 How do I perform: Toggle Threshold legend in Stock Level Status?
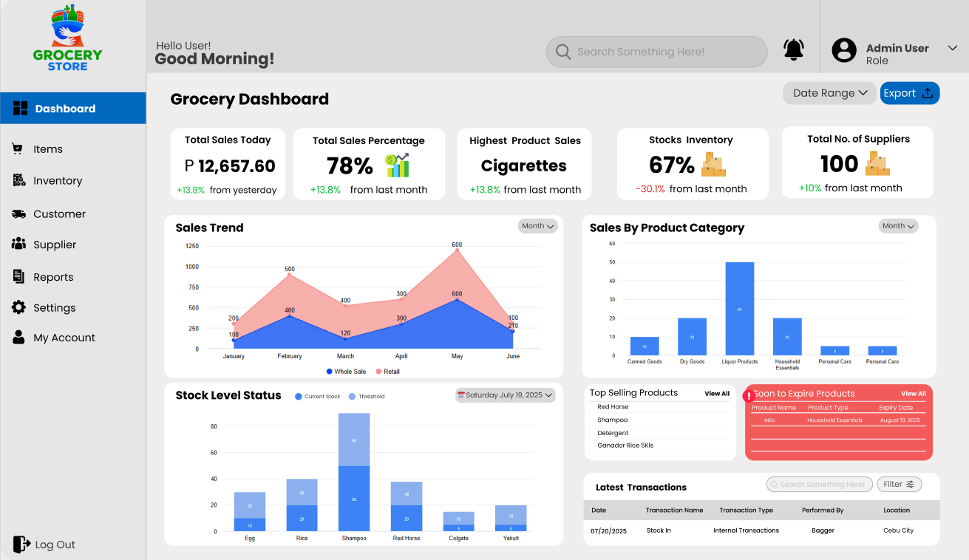(367, 397)
